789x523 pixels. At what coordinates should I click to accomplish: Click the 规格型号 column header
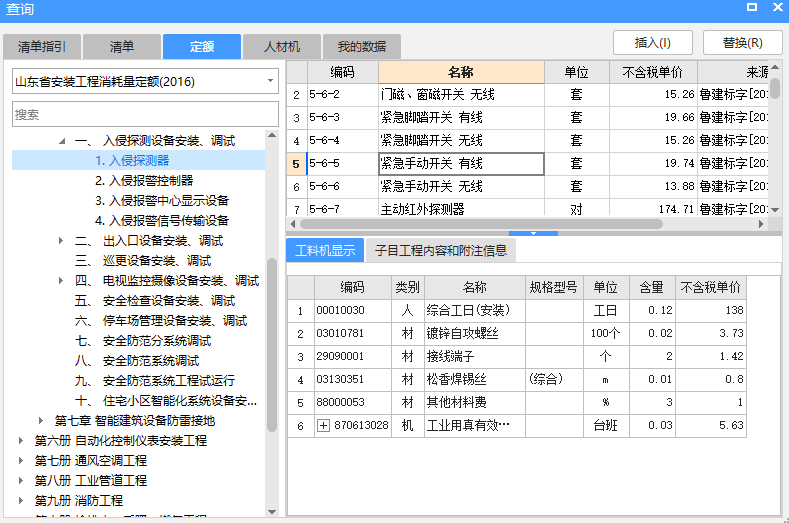(x=554, y=287)
